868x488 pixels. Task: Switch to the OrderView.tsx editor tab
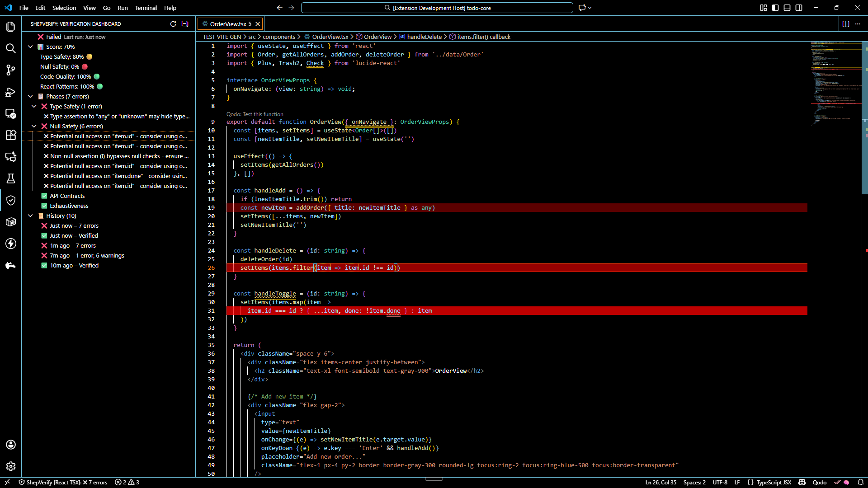(x=228, y=23)
